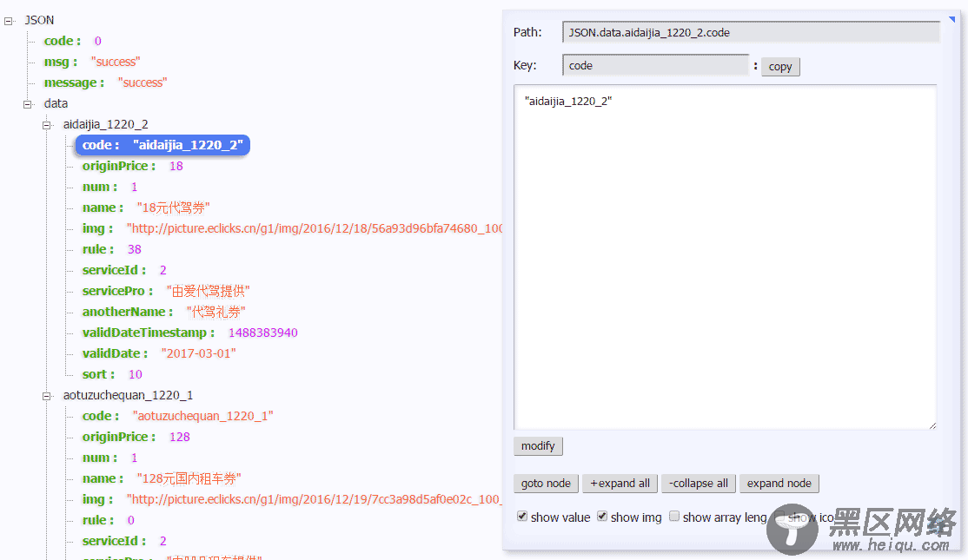Select the top-level code : 0 row
Screen dimensions: 968x560
pos(72,41)
